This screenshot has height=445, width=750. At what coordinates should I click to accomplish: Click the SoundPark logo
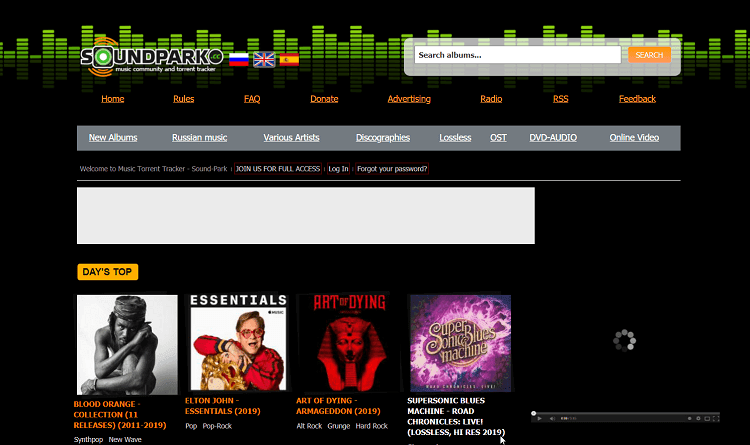pos(152,56)
